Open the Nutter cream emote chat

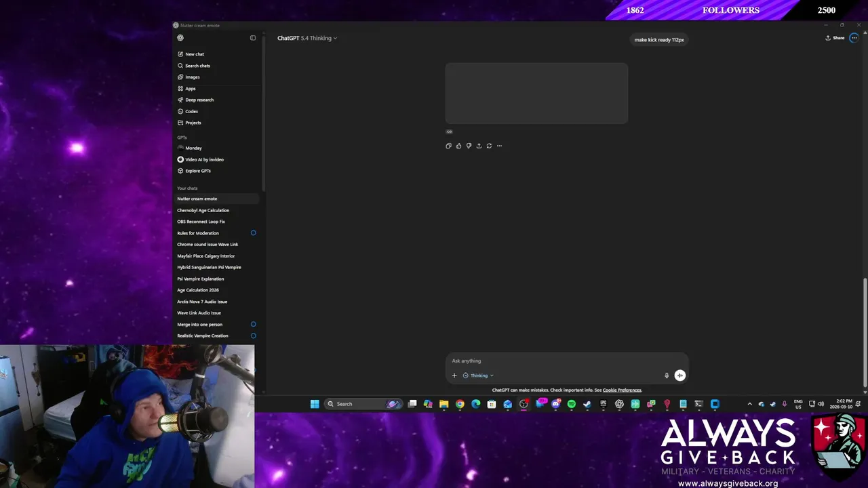[x=217, y=199]
